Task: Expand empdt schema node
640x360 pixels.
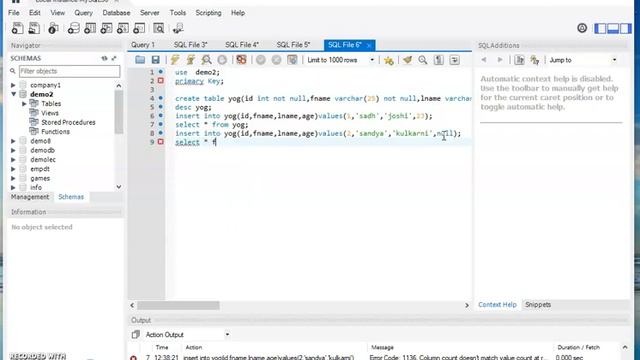Action: (x=13, y=169)
